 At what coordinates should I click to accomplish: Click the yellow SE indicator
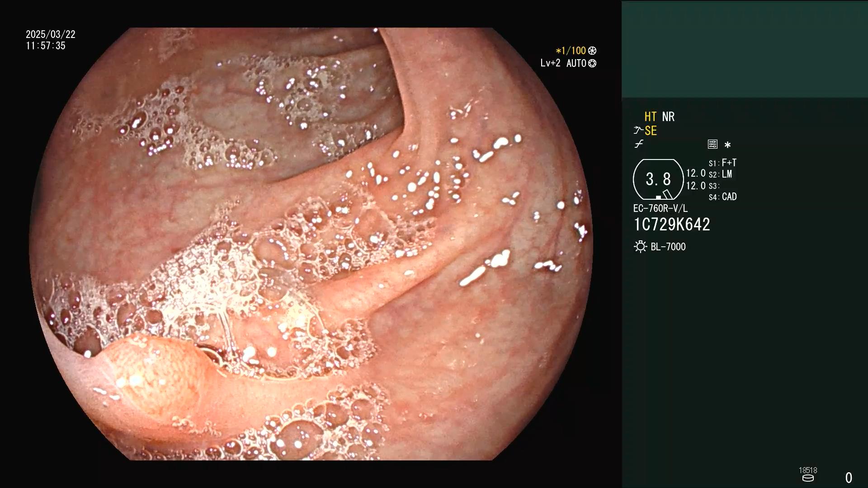651,131
